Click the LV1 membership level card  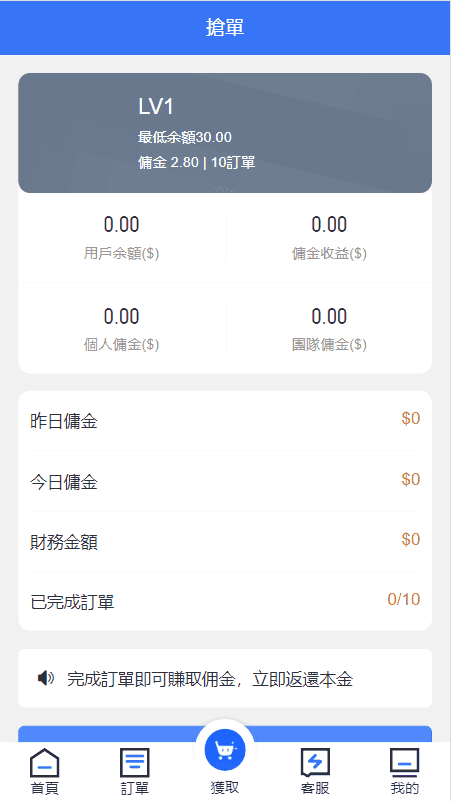(225, 133)
